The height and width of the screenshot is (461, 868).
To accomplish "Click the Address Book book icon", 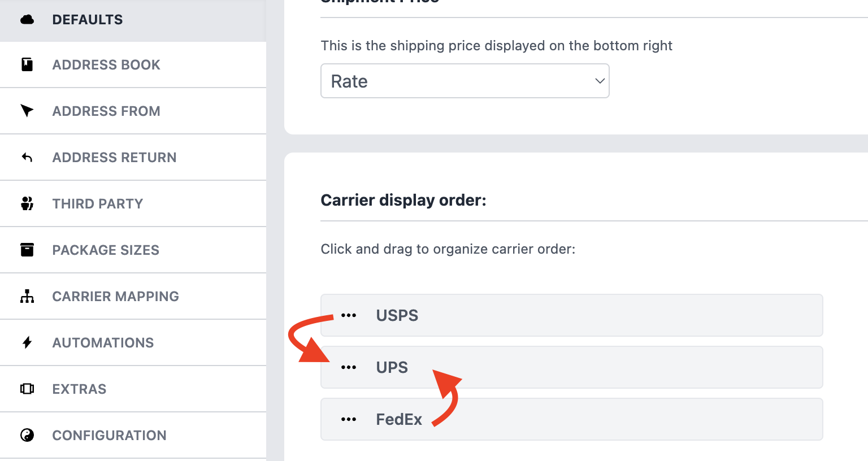I will [27, 64].
